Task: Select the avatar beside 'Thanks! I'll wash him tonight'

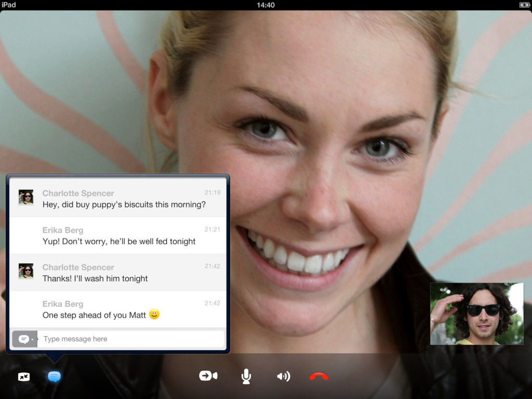Action: click(x=26, y=271)
